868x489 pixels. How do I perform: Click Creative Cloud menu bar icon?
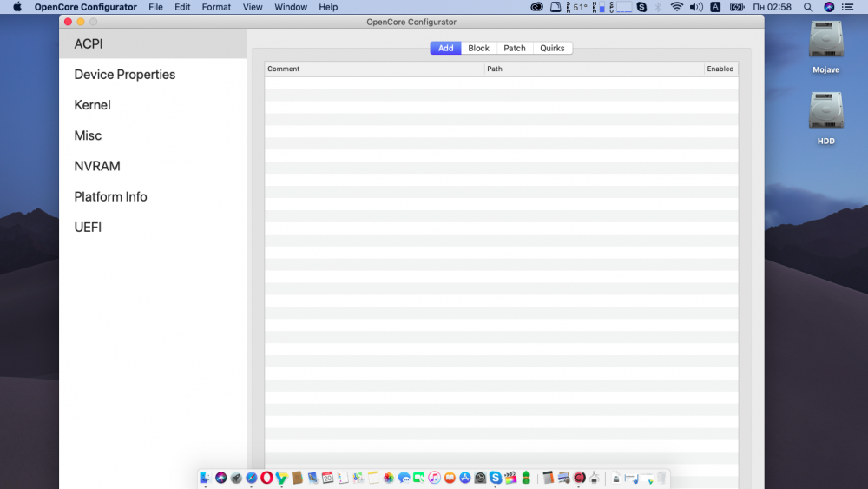pyautogui.click(x=536, y=7)
